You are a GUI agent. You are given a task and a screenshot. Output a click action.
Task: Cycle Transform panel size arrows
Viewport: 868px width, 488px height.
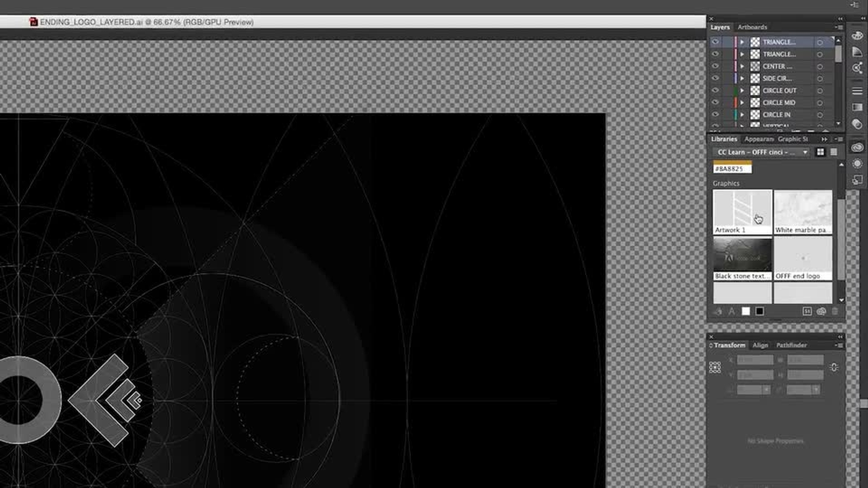[x=711, y=345]
